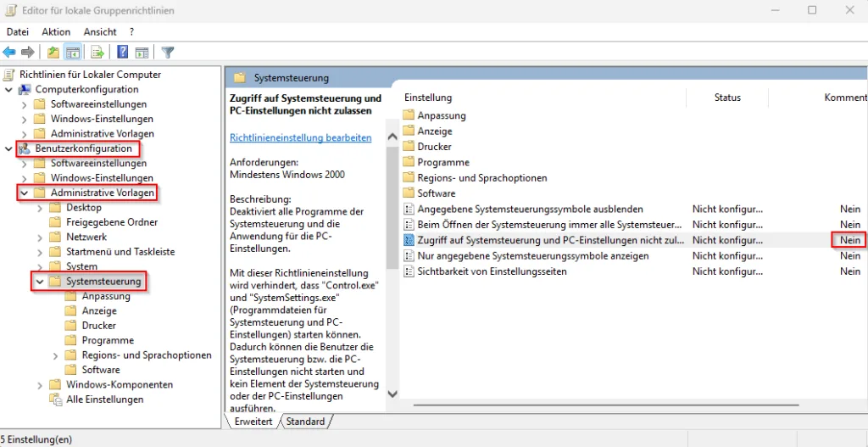Expand Startmenü und Taskleiste node
This screenshot has width=868, height=447.
(40, 252)
